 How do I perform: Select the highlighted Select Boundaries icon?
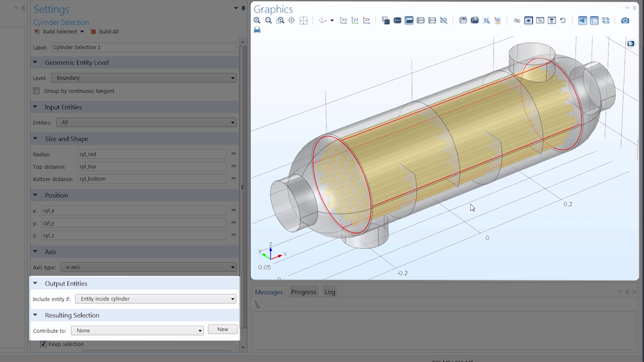click(x=409, y=21)
